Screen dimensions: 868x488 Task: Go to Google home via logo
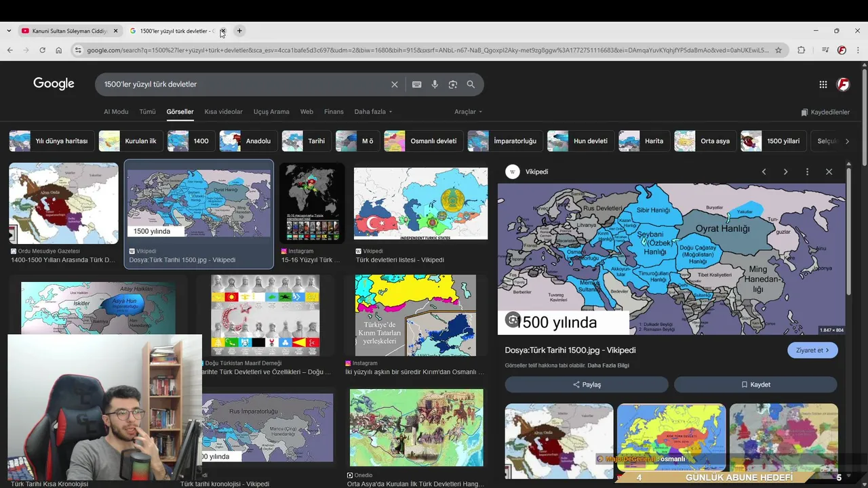pos(54,83)
